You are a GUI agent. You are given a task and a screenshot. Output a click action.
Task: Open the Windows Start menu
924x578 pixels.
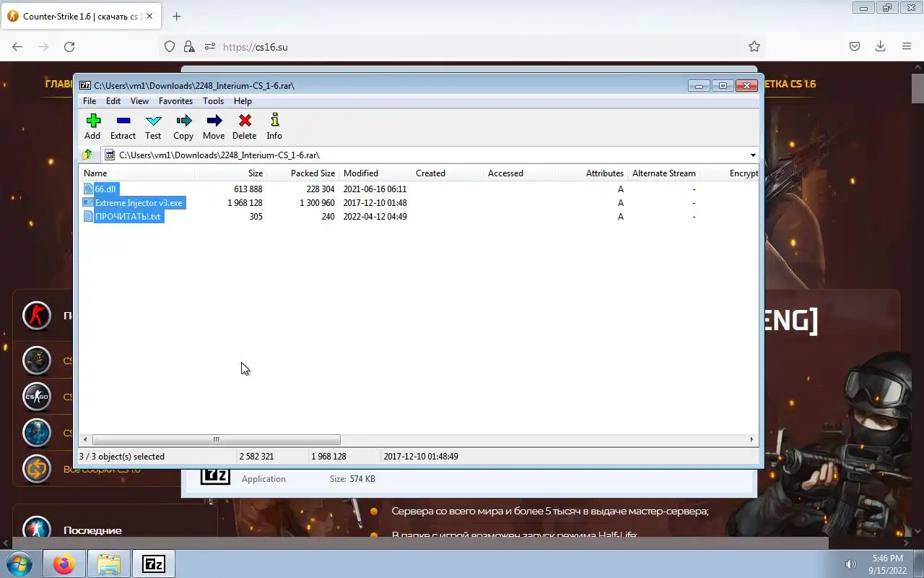pos(19,564)
